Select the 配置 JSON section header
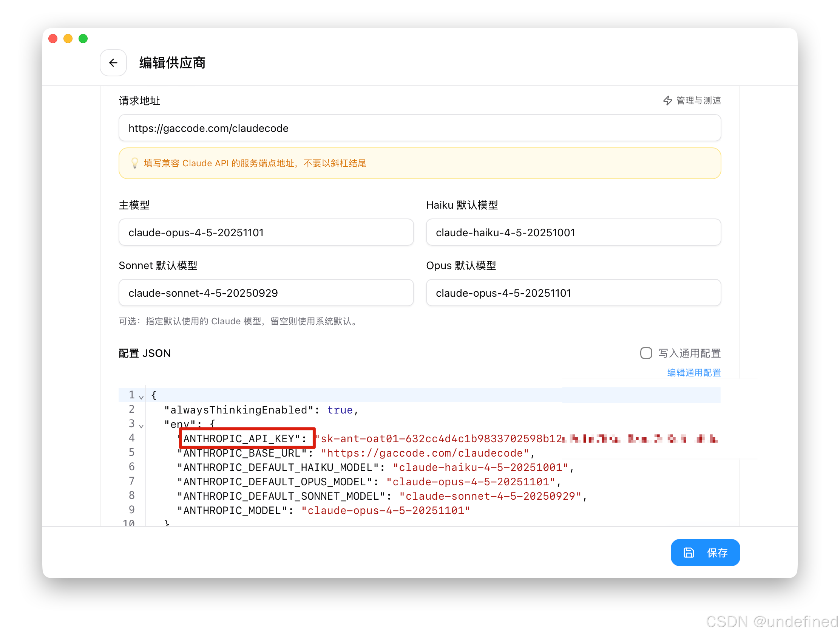 [x=145, y=353]
